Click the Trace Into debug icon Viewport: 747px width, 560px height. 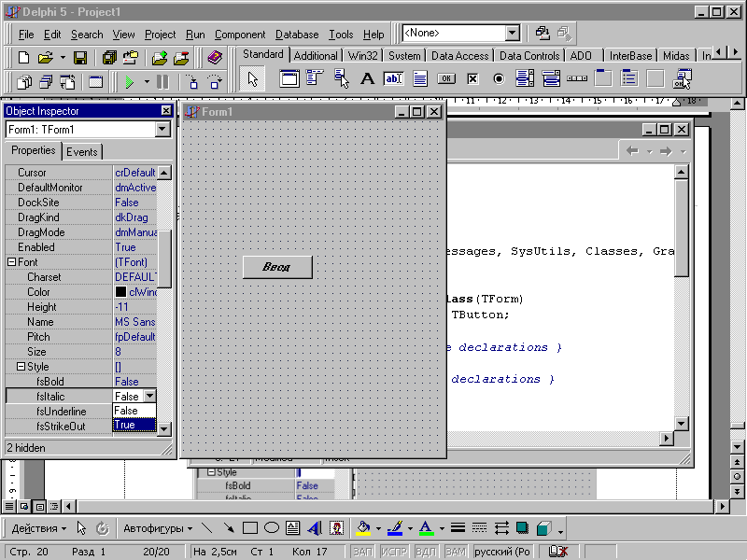193,82
